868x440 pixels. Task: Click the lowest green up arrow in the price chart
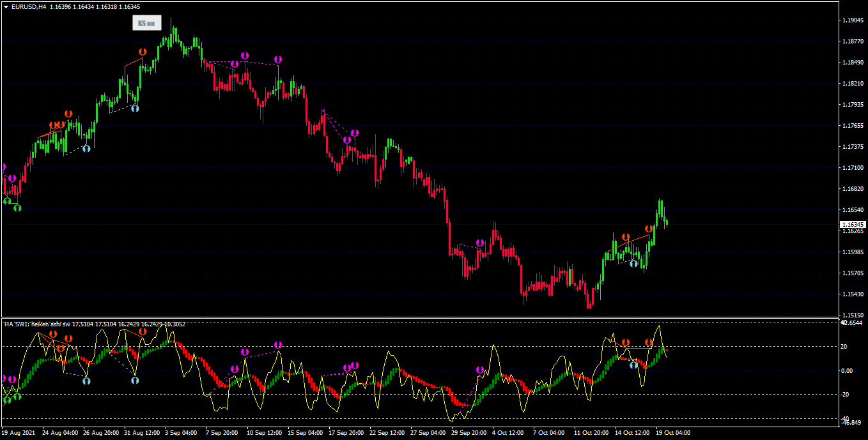(x=18, y=208)
